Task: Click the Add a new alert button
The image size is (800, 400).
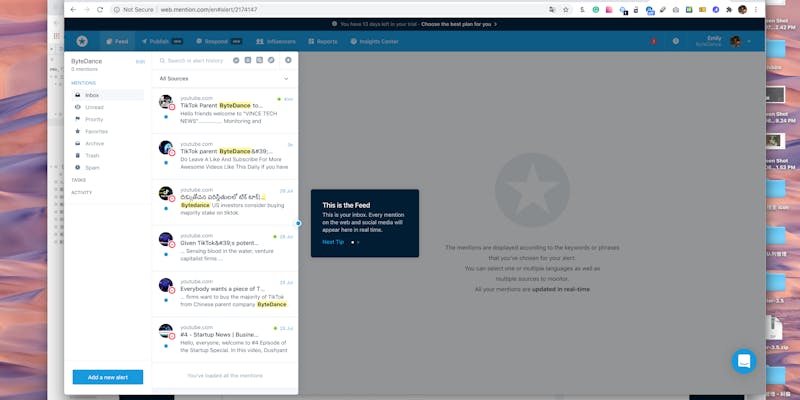Action: click(108, 377)
